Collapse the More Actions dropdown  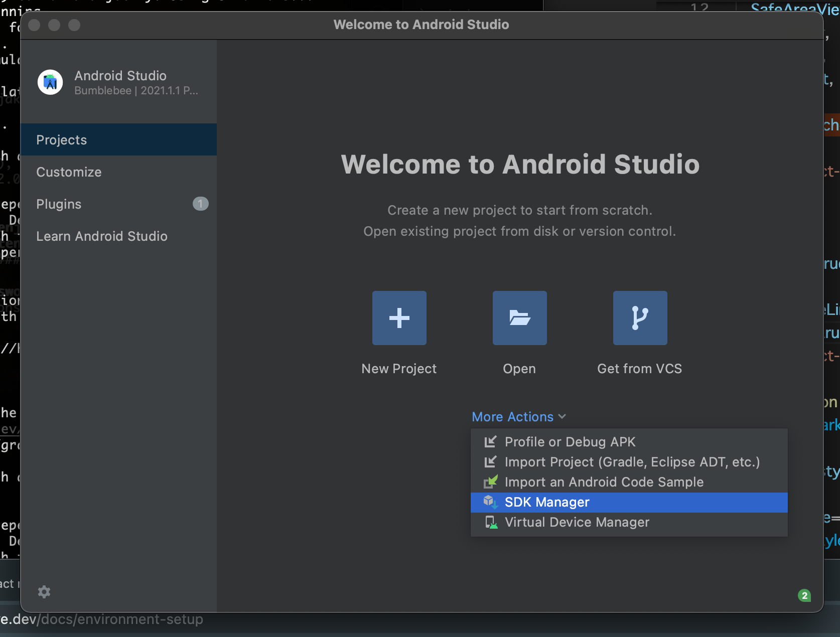pos(519,417)
